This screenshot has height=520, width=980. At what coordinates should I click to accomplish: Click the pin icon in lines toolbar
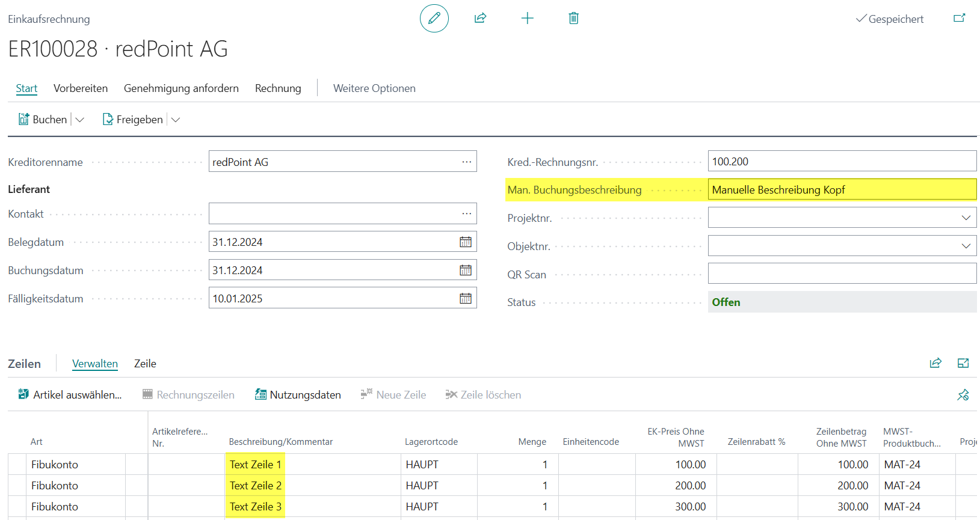point(963,395)
